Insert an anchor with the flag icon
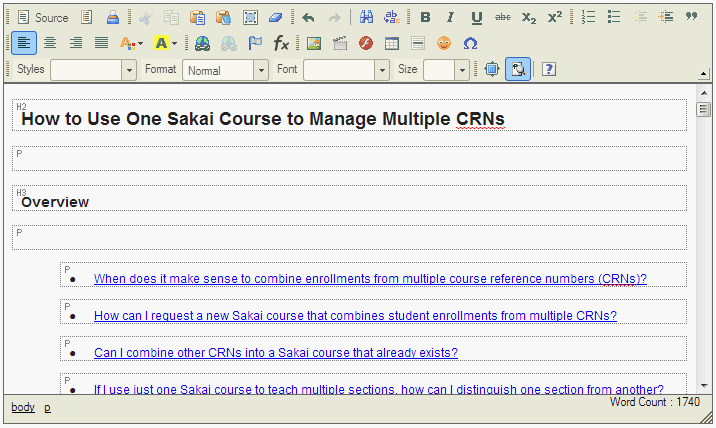This screenshot has height=428, width=716. point(255,44)
